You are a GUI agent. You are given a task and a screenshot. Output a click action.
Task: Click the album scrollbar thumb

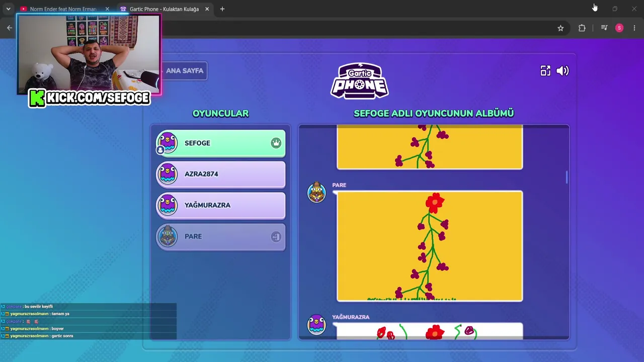pyautogui.click(x=567, y=177)
